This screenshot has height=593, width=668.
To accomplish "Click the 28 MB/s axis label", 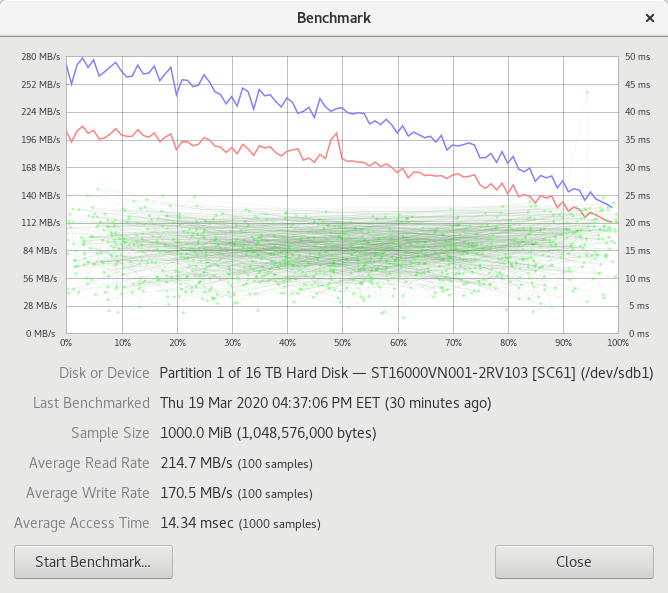I will [40, 306].
